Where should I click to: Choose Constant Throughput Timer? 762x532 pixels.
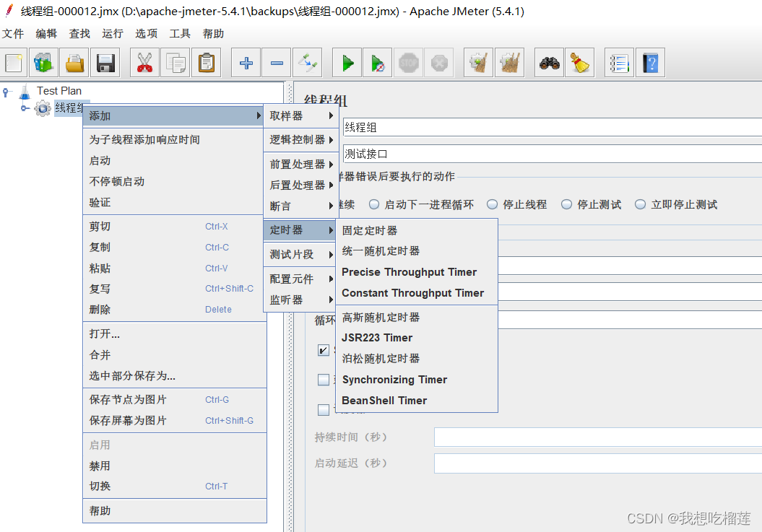tap(417, 293)
